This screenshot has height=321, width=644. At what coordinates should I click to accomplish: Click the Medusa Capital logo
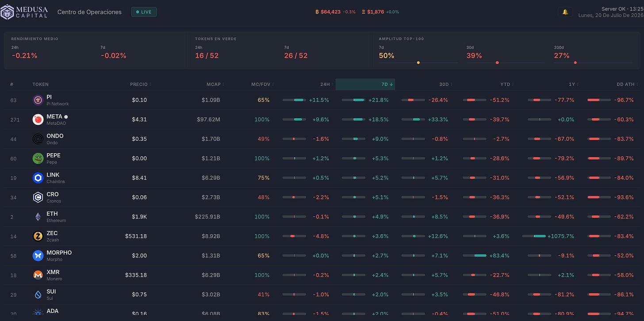pyautogui.click(x=24, y=12)
